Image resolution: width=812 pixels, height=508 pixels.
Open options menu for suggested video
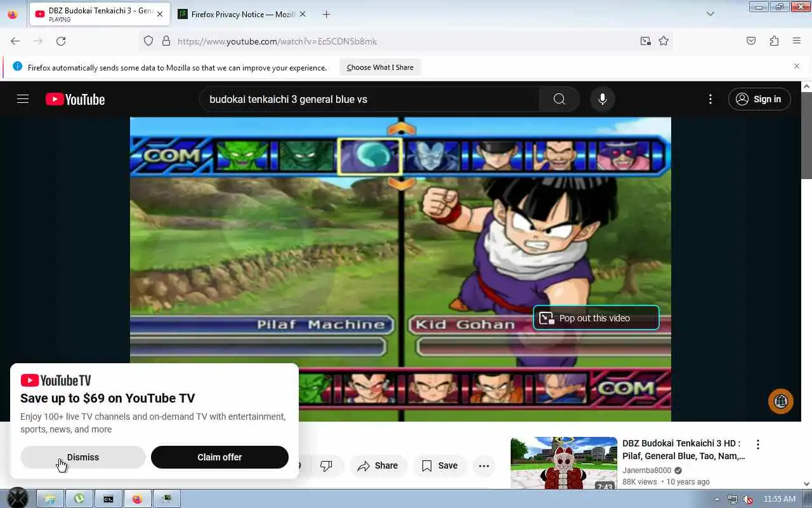(757, 444)
